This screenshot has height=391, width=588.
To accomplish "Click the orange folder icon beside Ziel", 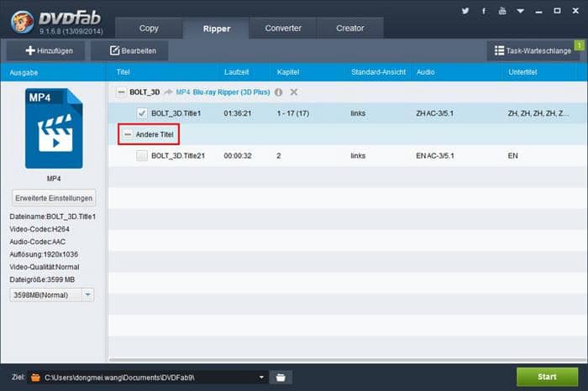I will point(35,378).
